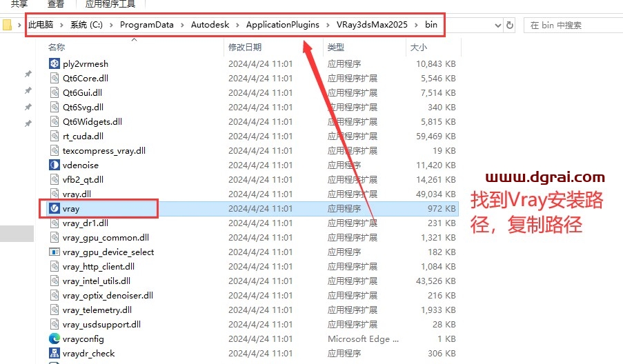Click the vray application V icon
Image resolution: width=623 pixels, height=364 pixels.
point(55,208)
